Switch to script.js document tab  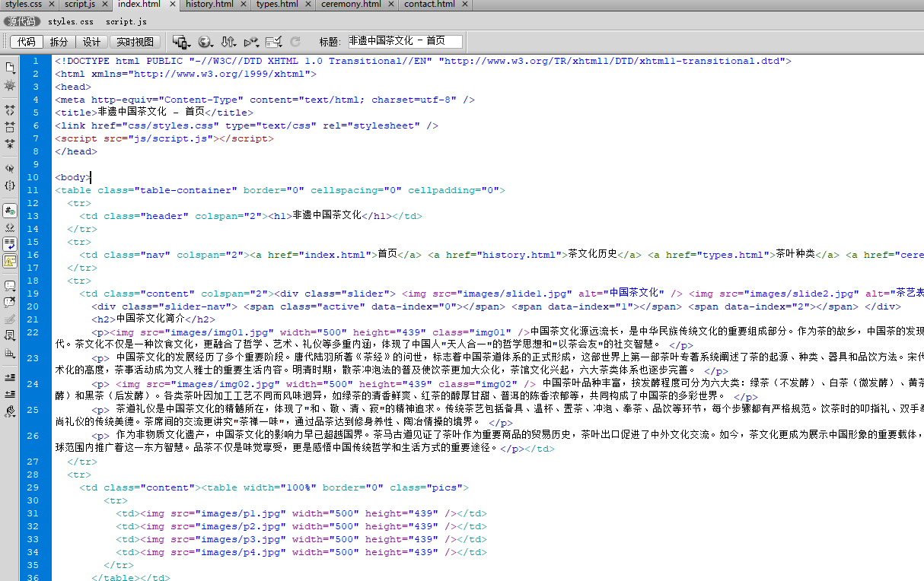(x=80, y=5)
